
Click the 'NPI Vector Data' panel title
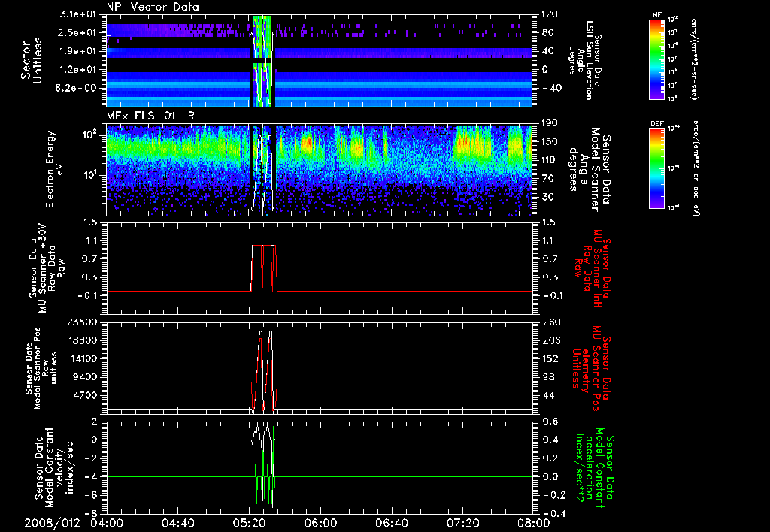[153, 7]
